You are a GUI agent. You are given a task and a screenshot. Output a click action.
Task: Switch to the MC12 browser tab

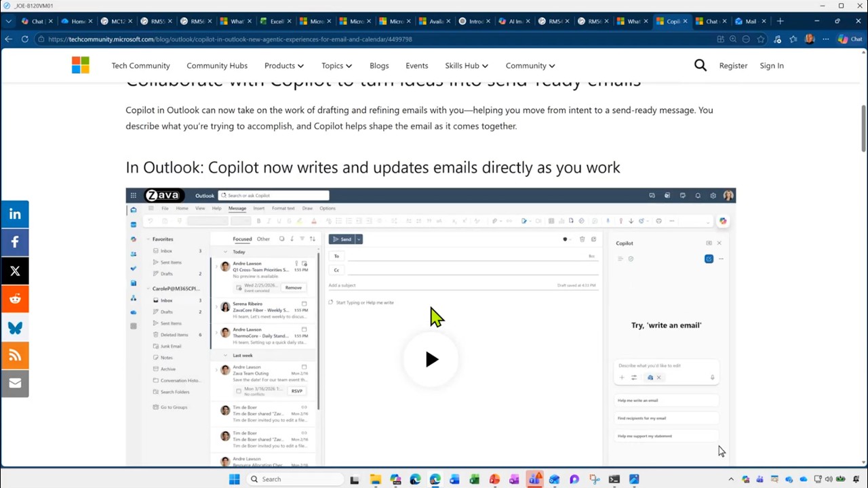(117, 21)
